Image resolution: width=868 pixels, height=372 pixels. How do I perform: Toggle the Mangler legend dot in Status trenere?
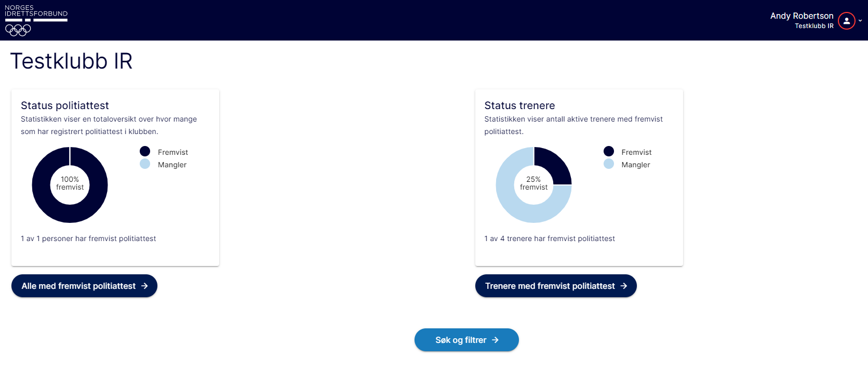609,164
